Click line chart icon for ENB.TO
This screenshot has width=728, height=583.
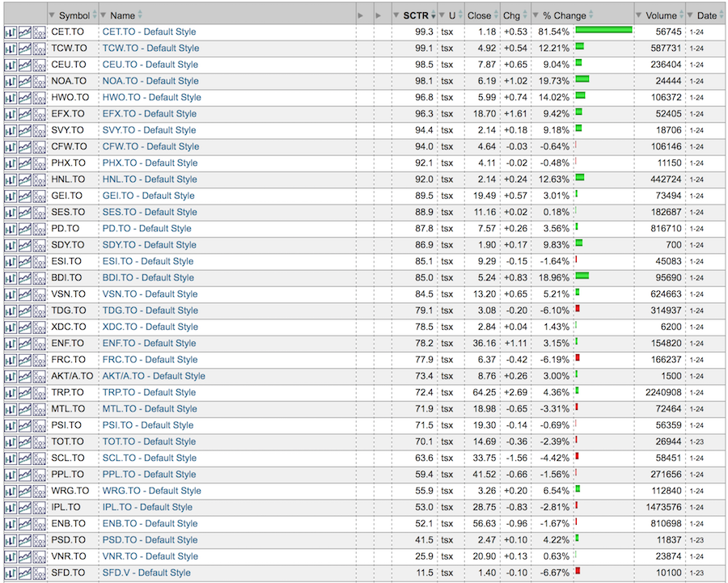tap(24, 524)
